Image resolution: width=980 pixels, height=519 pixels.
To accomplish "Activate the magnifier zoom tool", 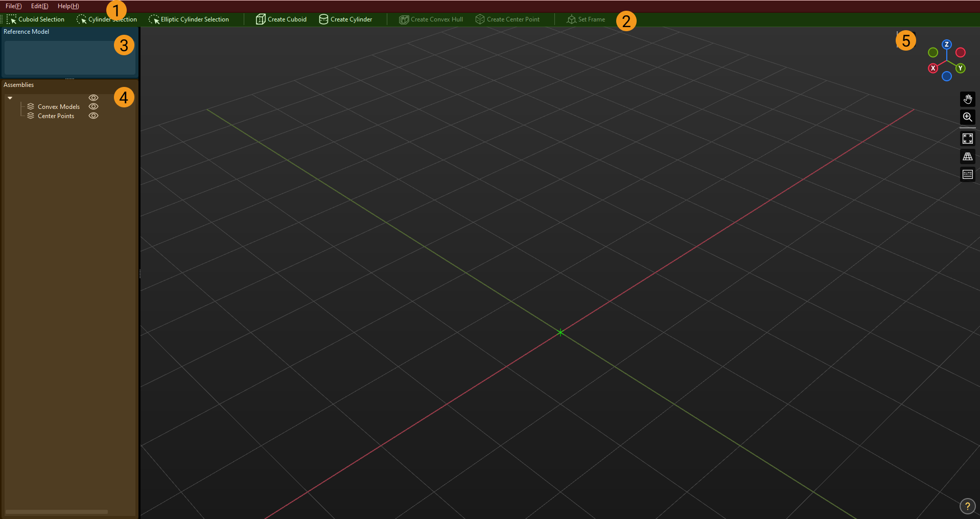I will (x=968, y=117).
